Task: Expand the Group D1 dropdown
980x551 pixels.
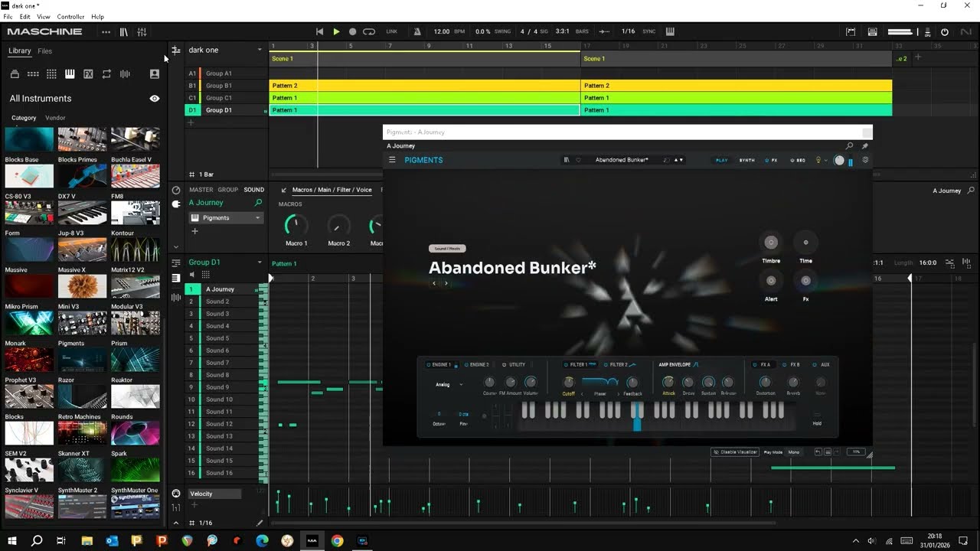Action: click(x=260, y=262)
